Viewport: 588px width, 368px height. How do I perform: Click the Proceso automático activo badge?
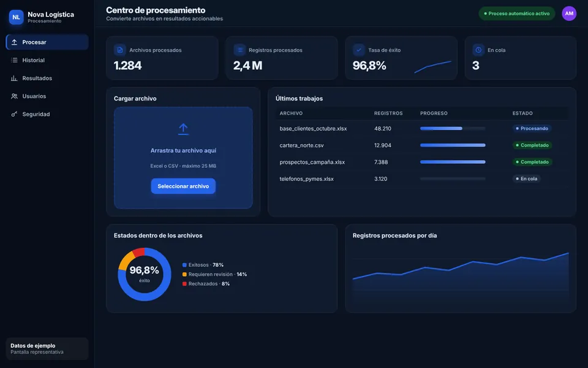(x=517, y=13)
